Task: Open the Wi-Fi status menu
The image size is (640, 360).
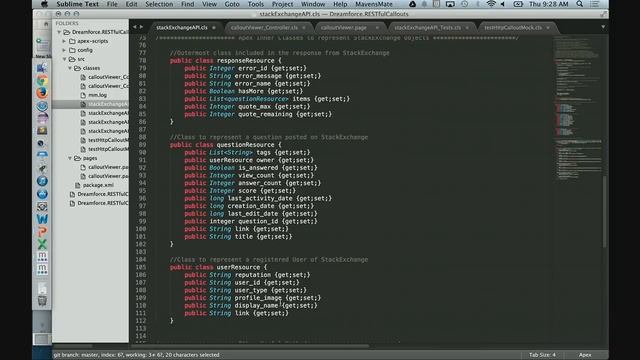Action: coord(491,4)
